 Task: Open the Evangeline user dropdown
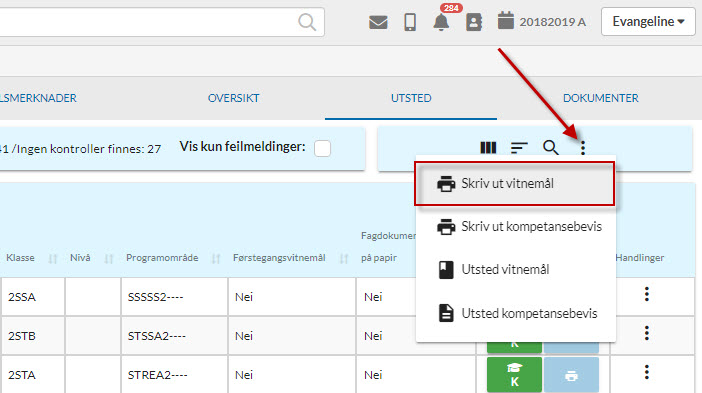pos(648,21)
